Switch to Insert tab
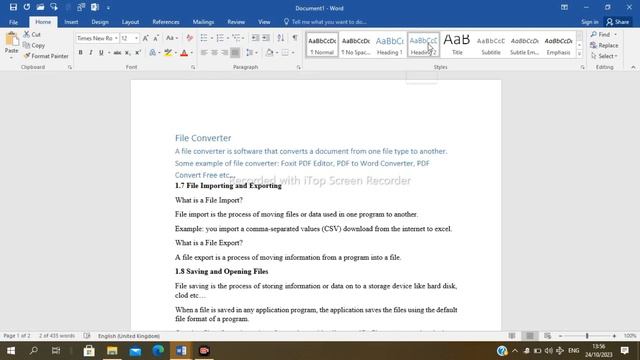The height and width of the screenshot is (360, 640). (x=71, y=22)
